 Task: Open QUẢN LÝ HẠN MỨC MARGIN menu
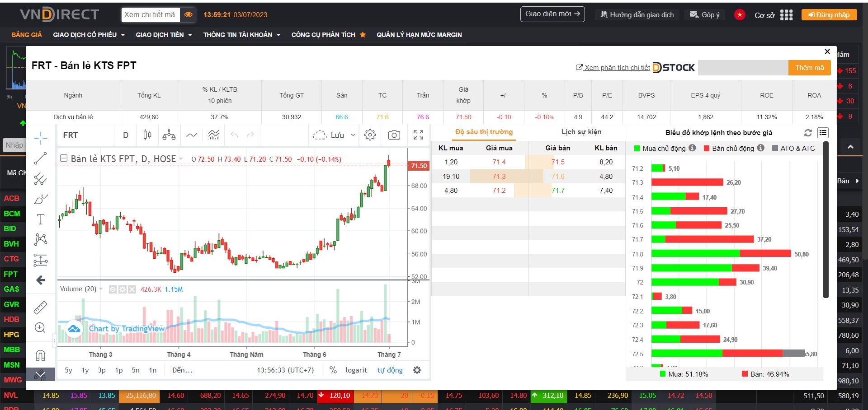(419, 35)
